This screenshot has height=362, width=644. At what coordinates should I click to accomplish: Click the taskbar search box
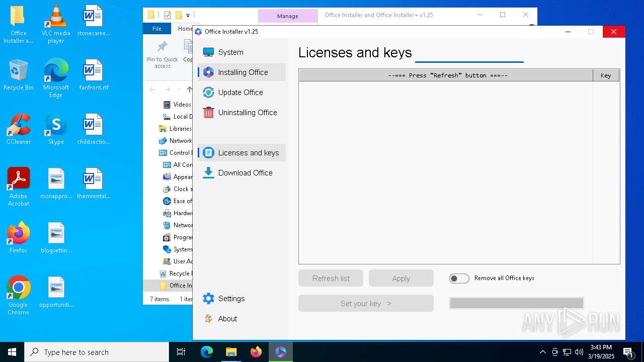pyautogui.click(x=97, y=352)
